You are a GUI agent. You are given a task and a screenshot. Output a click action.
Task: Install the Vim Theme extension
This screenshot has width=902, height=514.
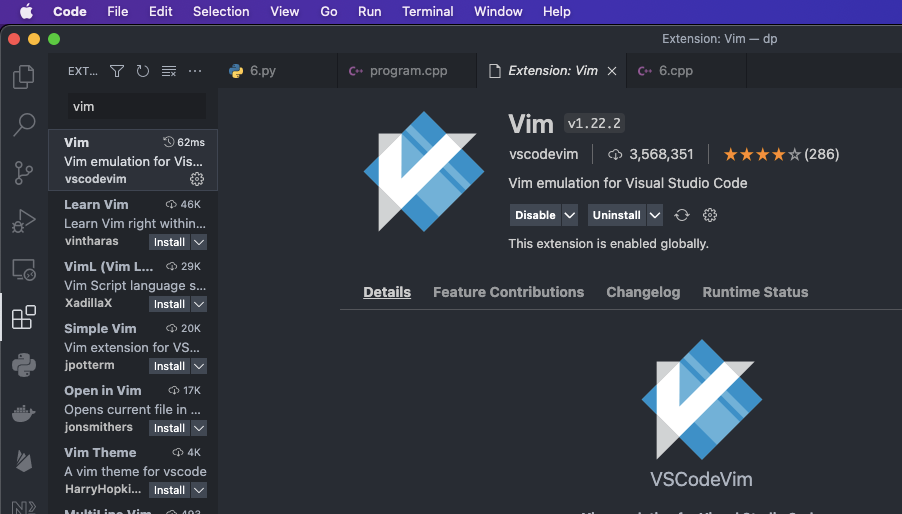point(169,490)
